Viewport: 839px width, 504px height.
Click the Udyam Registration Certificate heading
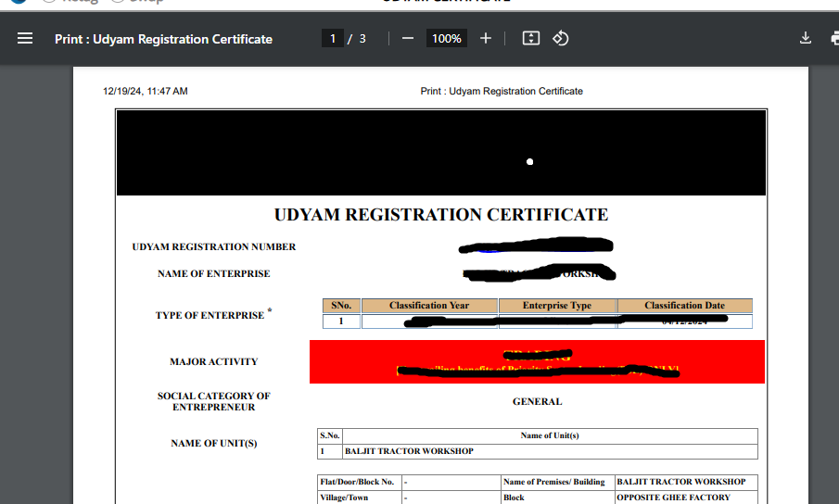coord(441,215)
